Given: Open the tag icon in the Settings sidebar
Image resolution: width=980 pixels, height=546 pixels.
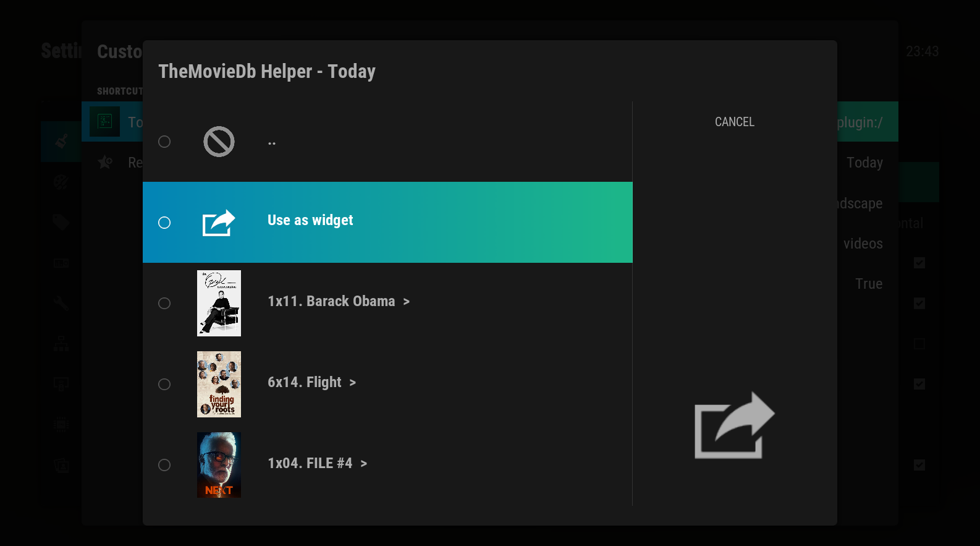Looking at the screenshot, I should click(61, 223).
